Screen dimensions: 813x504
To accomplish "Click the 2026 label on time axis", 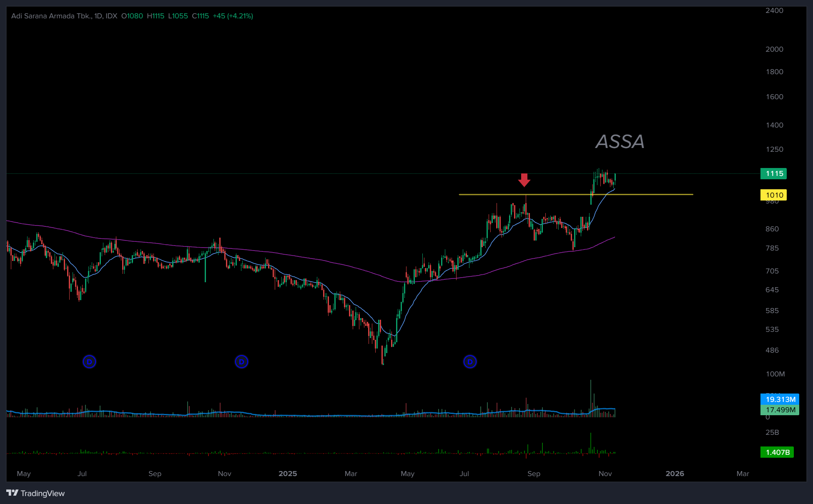I will [x=675, y=474].
